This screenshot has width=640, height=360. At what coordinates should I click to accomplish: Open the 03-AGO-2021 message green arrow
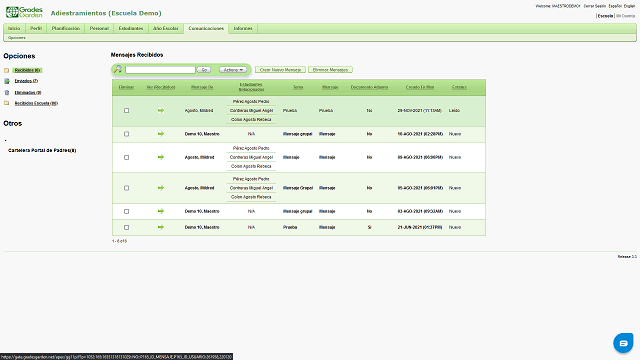(161, 211)
